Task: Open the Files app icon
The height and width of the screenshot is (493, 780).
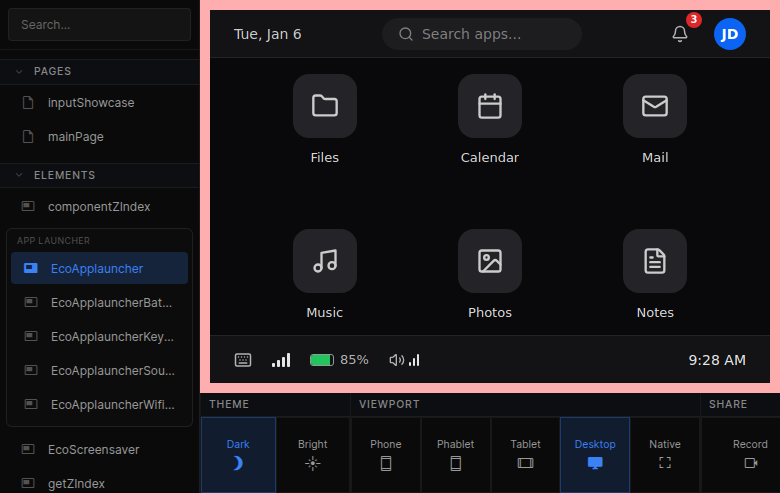Action: (324, 106)
